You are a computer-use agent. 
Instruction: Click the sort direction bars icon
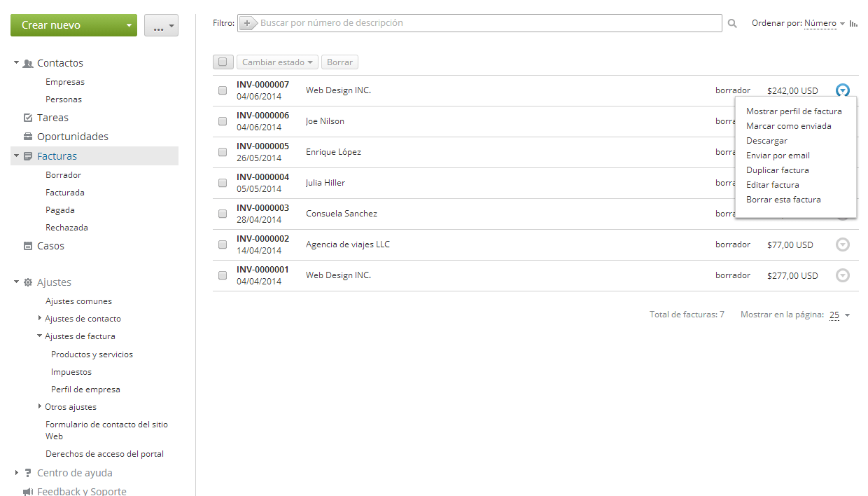point(853,24)
